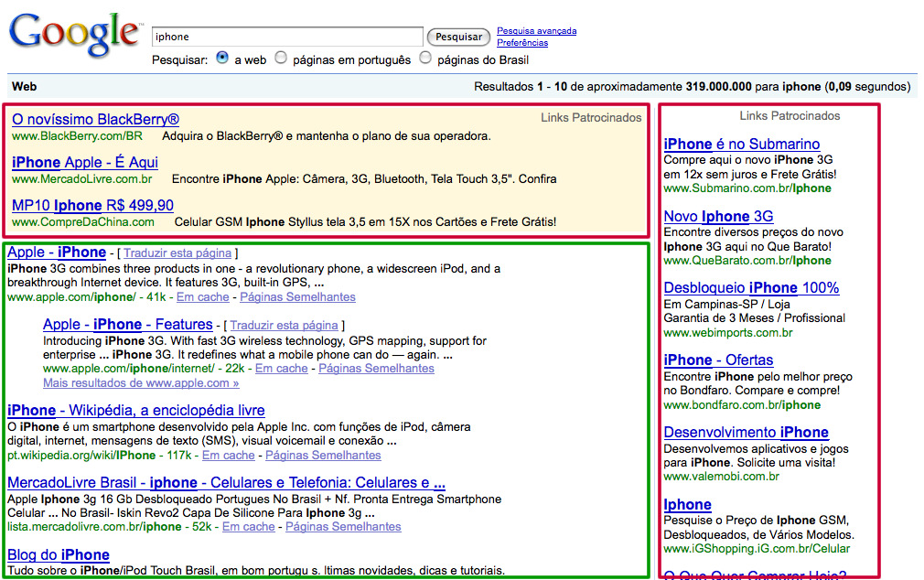Open the "Apple - iPhone" first result

pyautogui.click(x=57, y=252)
